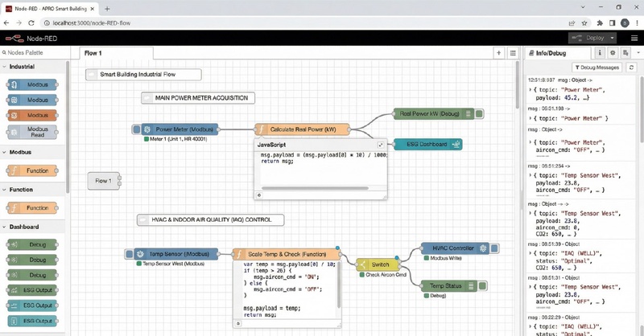The image size is (644, 336).
Task: Click the icon at JavaScript popup bottom-left
Action: pos(259,195)
